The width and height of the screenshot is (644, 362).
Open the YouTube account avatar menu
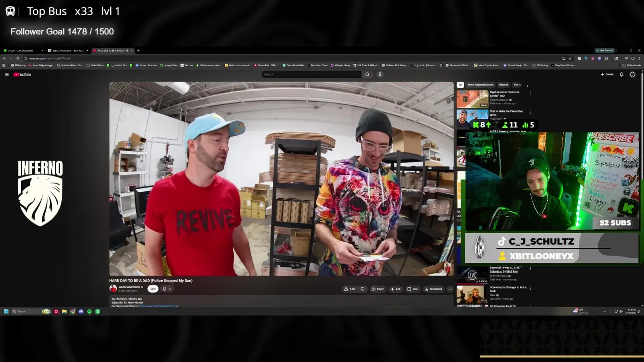[x=632, y=74]
